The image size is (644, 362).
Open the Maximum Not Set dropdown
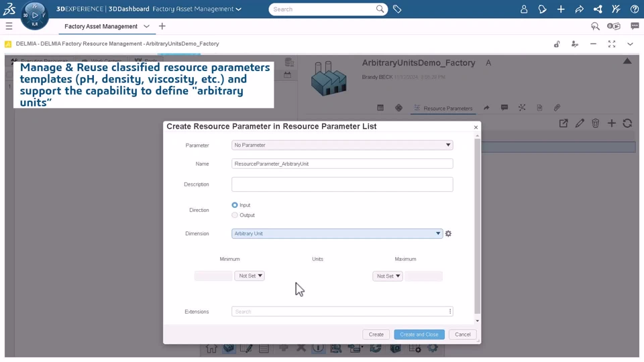pyautogui.click(x=387, y=276)
